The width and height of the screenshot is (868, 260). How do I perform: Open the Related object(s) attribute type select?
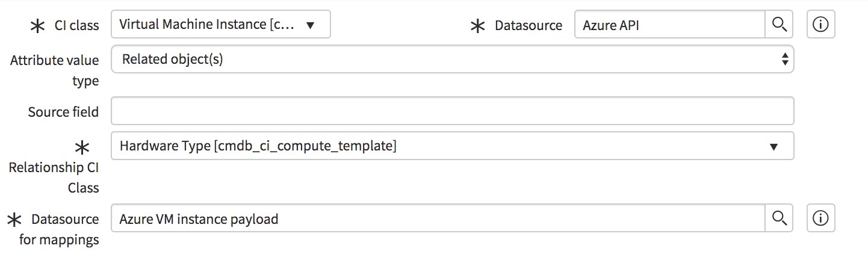[453, 60]
